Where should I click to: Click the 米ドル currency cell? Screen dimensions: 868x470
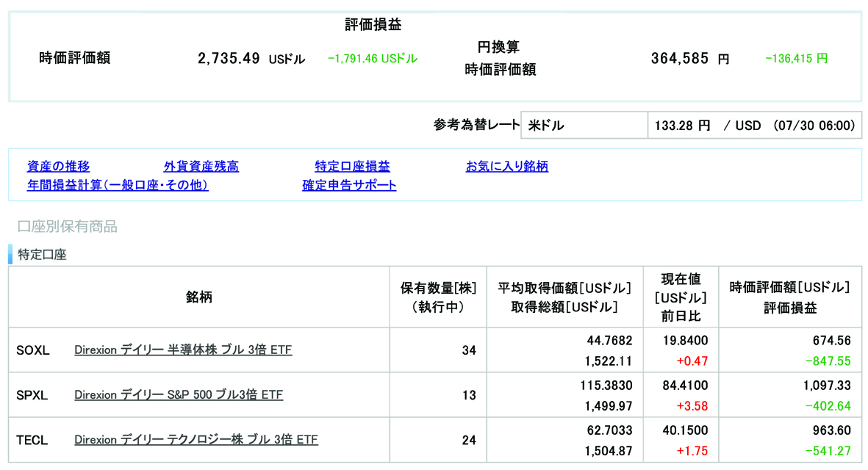(x=584, y=125)
